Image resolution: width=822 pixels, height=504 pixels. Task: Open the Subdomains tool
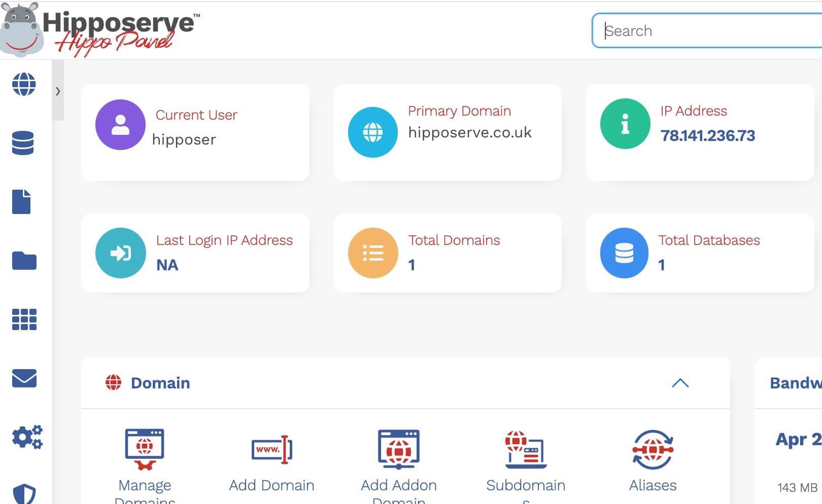pyautogui.click(x=526, y=450)
